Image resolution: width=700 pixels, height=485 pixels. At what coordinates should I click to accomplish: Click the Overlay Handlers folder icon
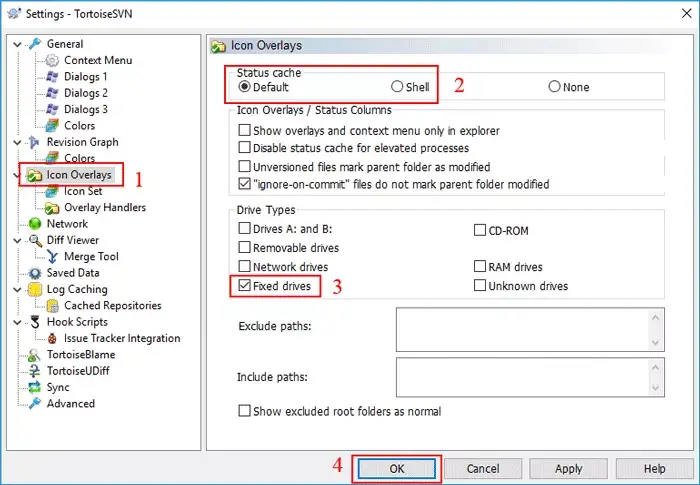[x=52, y=208]
